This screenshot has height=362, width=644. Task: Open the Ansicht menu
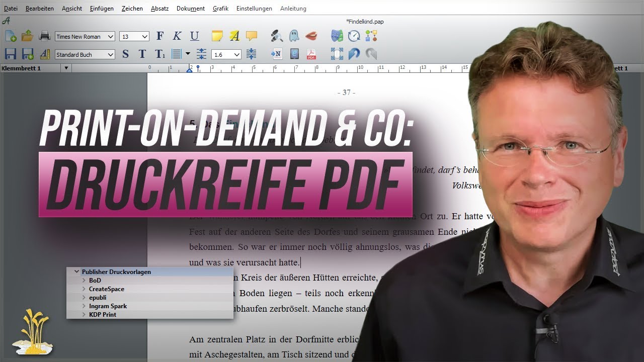72,9
